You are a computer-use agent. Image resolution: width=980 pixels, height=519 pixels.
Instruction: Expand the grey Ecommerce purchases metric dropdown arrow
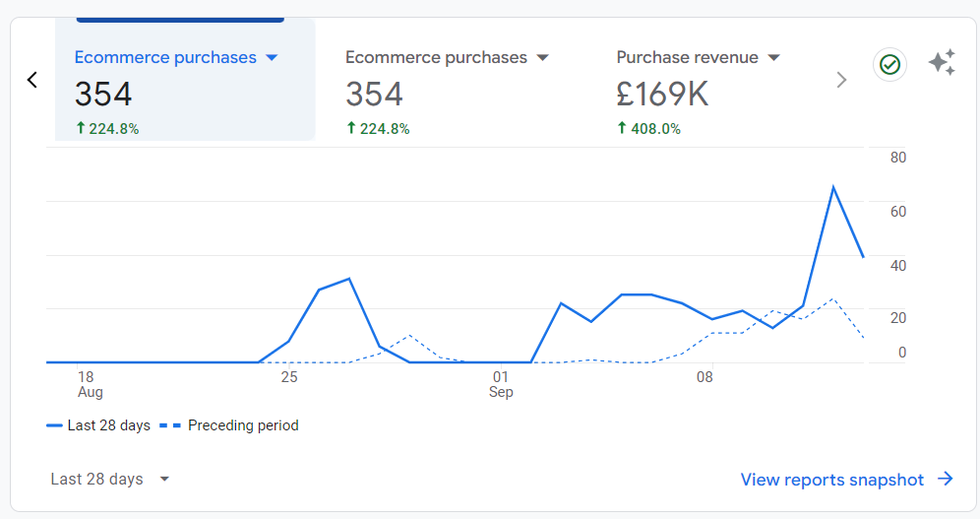(542, 57)
